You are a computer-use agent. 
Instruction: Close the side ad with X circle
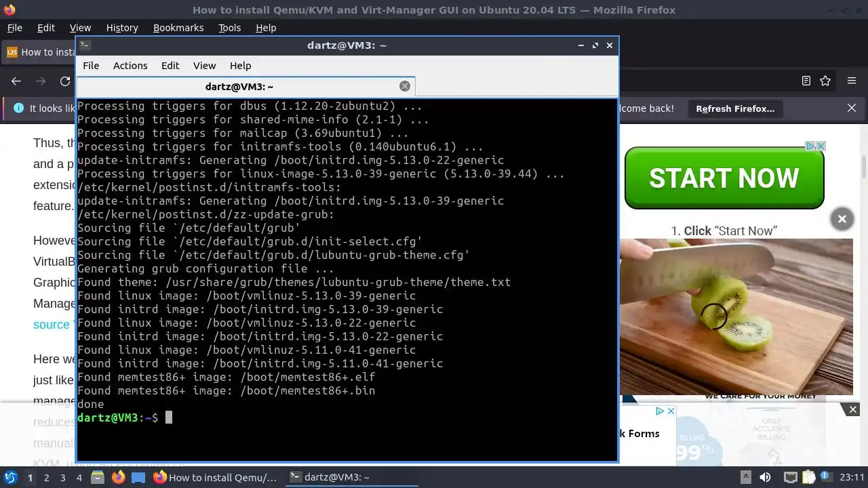[x=842, y=219]
